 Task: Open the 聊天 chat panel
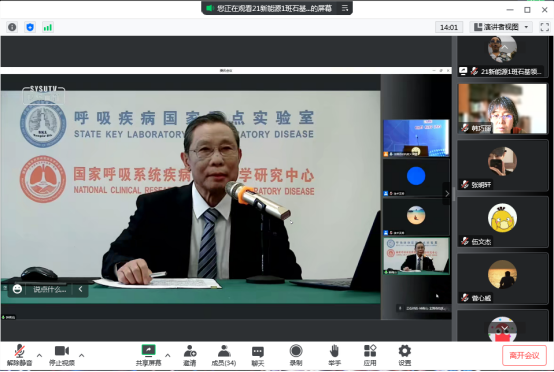[258, 355]
